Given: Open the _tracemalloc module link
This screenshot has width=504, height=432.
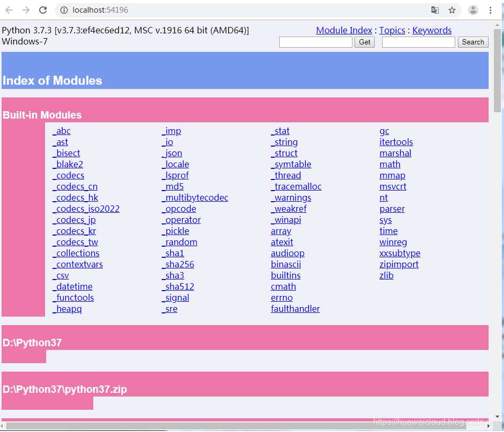Looking at the screenshot, I should [x=296, y=186].
